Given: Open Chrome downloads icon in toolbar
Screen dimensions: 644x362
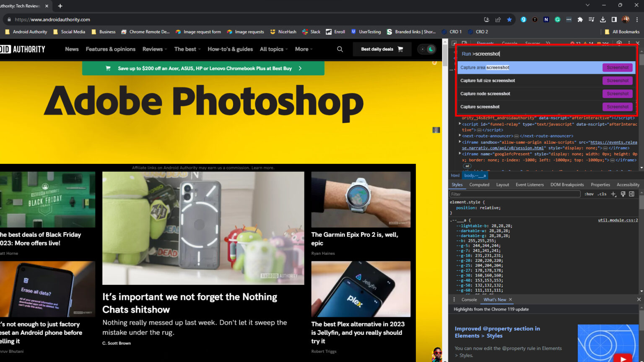Looking at the screenshot, I should (602, 19).
